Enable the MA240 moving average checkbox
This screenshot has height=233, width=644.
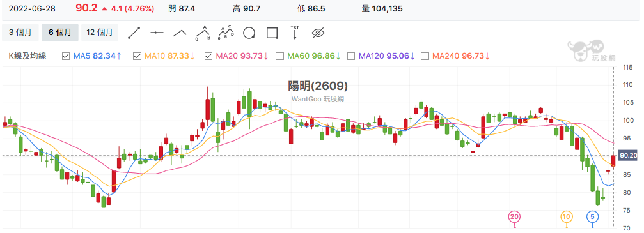click(425, 56)
